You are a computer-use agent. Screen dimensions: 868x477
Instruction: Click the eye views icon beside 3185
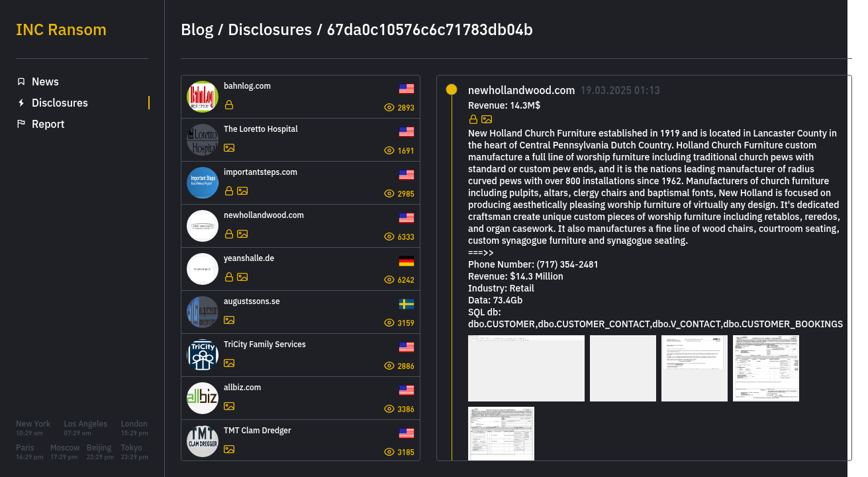[389, 452]
